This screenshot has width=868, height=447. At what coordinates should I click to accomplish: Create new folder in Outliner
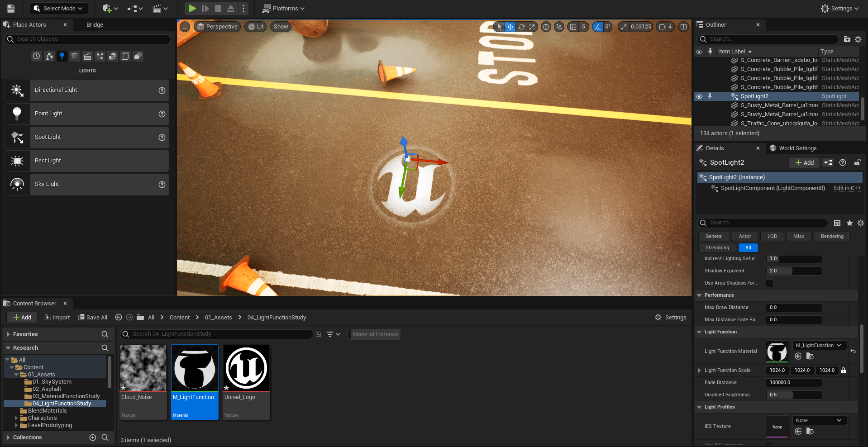pyautogui.click(x=847, y=39)
